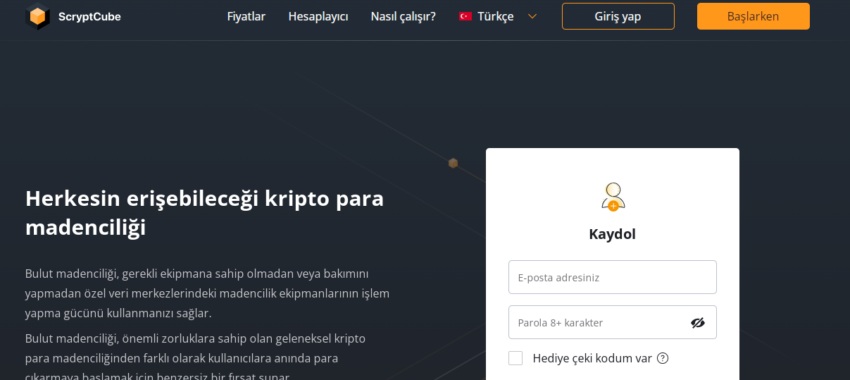
Task: Go to the Hesaplayıcı page
Action: [318, 16]
